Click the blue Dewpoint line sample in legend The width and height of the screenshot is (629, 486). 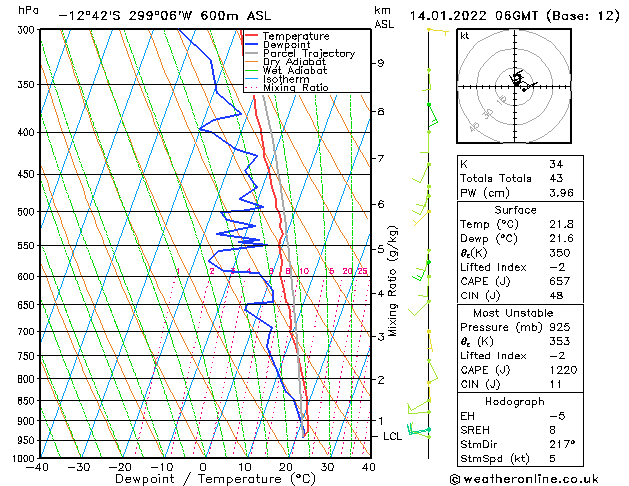pyautogui.click(x=251, y=45)
